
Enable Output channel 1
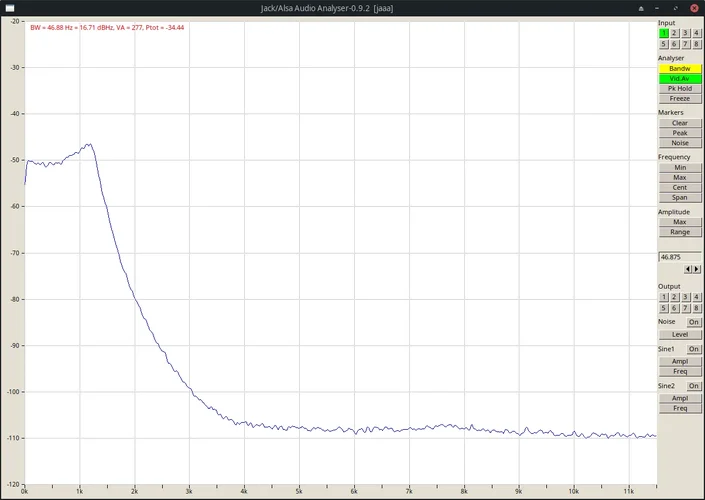[664, 297]
